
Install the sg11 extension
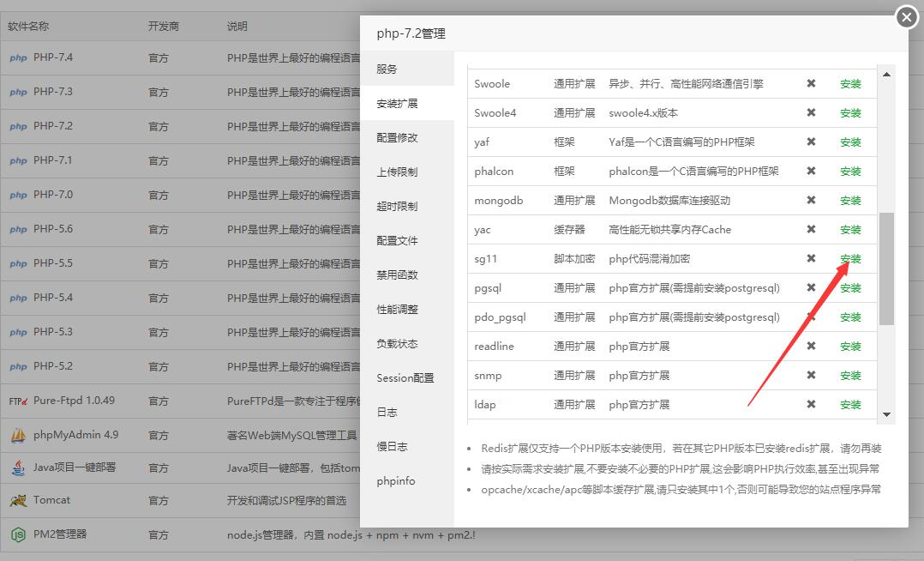[x=850, y=259]
